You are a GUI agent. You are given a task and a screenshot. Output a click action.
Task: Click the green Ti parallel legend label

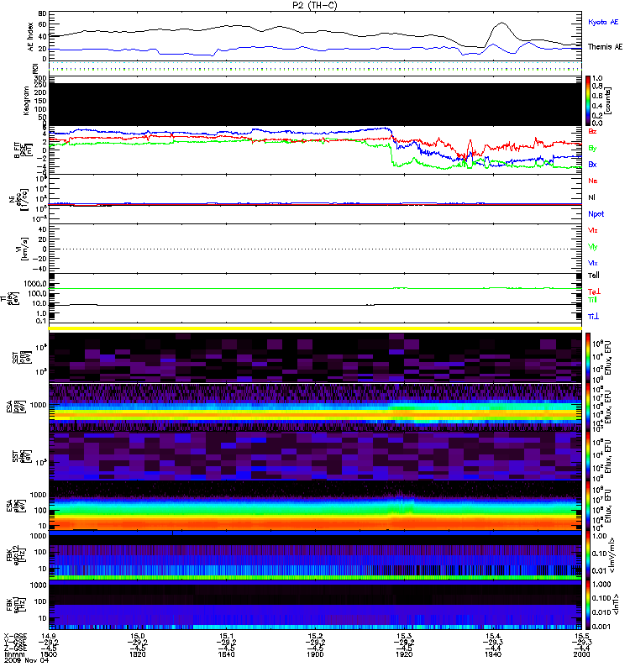coord(592,300)
